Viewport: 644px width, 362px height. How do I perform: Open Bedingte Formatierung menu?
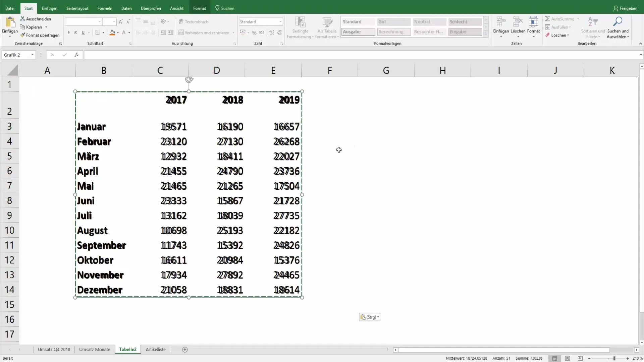tap(300, 27)
